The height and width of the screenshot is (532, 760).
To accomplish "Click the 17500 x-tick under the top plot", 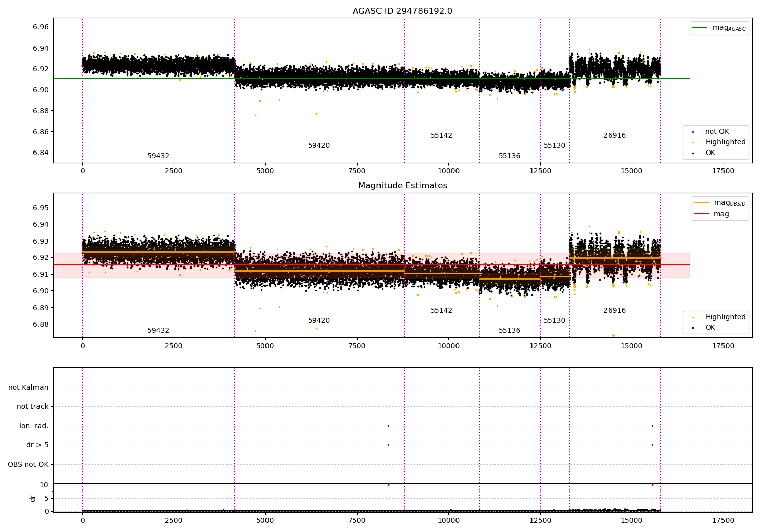I will [723, 171].
